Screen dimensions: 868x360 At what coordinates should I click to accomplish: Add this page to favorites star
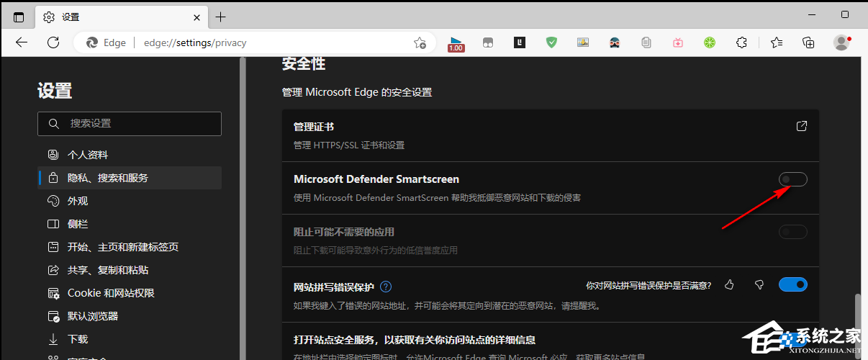pyautogui.click(x=420, y=43)
